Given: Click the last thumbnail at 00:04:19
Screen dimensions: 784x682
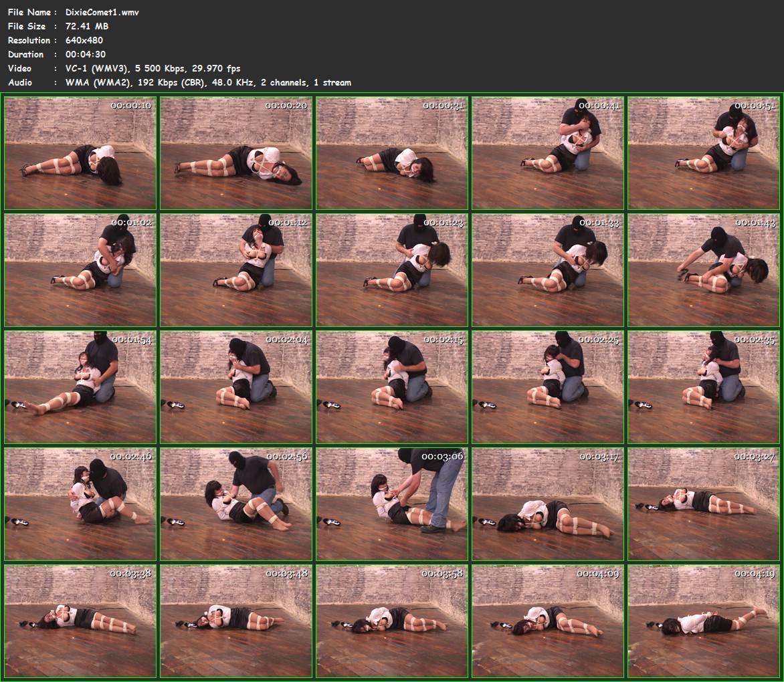Looking at the screenshot, I should click(704, 621).
